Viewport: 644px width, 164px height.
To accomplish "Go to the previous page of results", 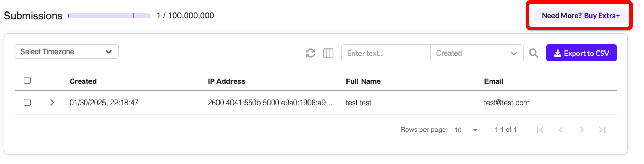I will tap(561, 129).
